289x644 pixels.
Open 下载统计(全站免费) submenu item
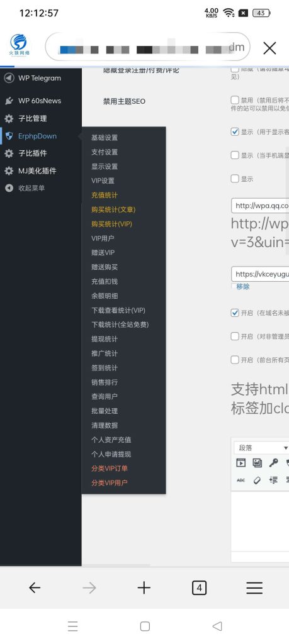pyautogui.click(x=120, y=325)
